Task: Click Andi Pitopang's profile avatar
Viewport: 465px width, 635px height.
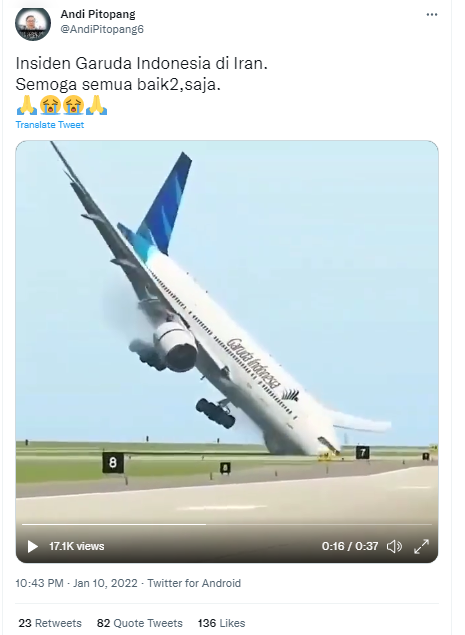Action: pos(33,23)
